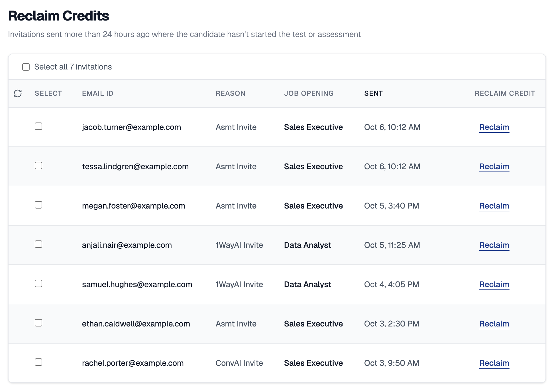Click the JOB OPENING column header

click(309, 93)
